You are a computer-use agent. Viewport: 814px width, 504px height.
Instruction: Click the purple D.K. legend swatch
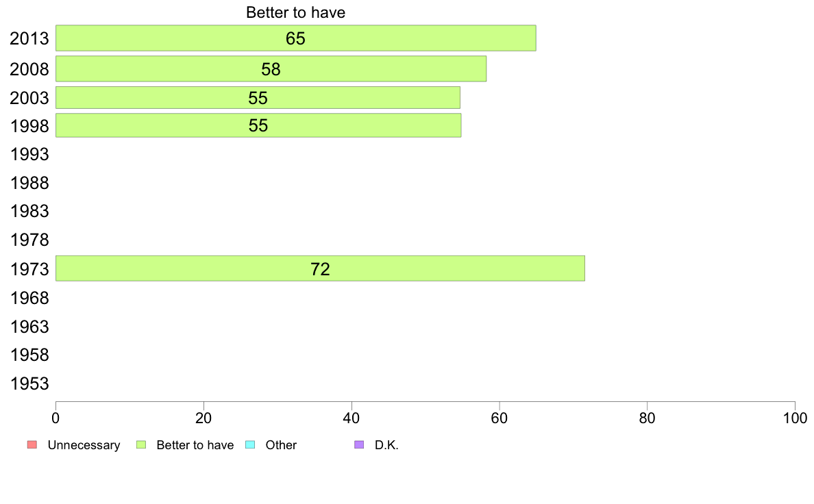coord(359,445)
